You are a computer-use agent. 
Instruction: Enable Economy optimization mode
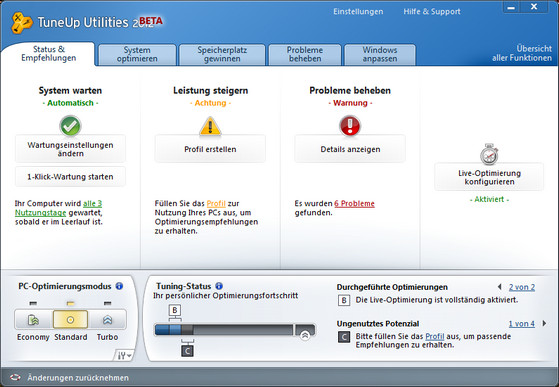click(34, 319)
